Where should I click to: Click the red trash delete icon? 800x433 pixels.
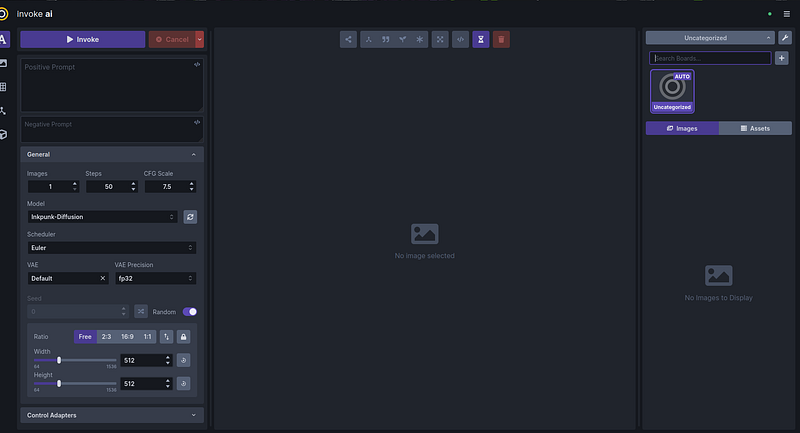click(x=501, y=40)
